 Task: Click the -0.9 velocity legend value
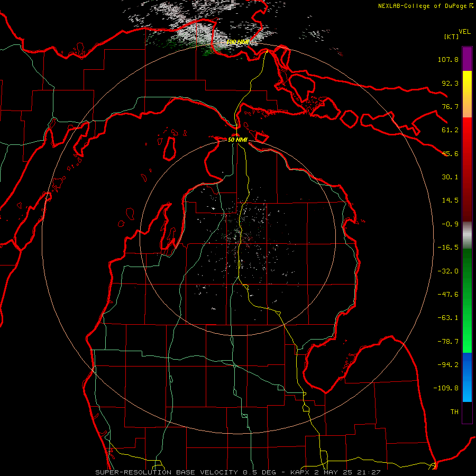[x=450, y=224]
